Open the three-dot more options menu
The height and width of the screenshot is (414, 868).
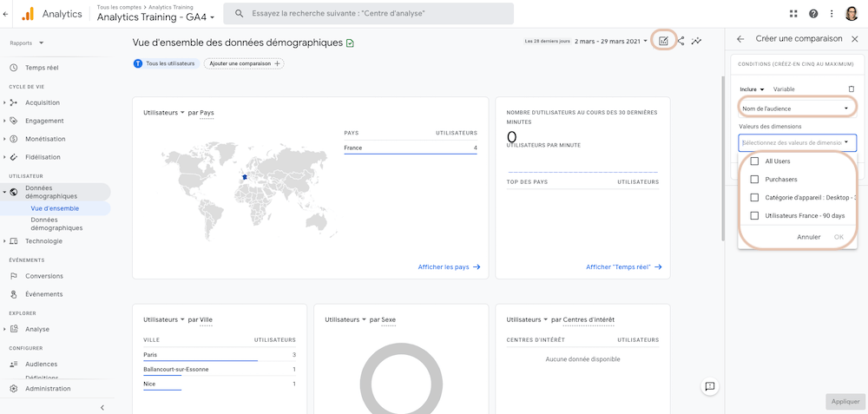coord(832,14)
